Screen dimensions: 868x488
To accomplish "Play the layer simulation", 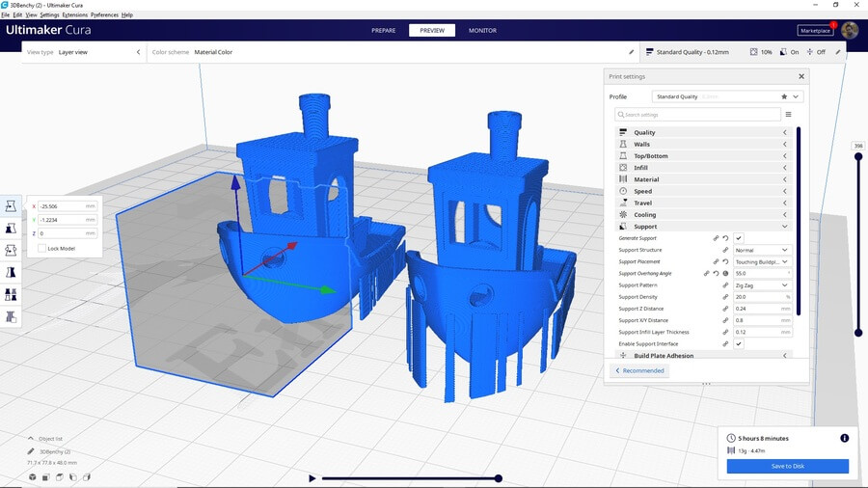I will (312, 477).
